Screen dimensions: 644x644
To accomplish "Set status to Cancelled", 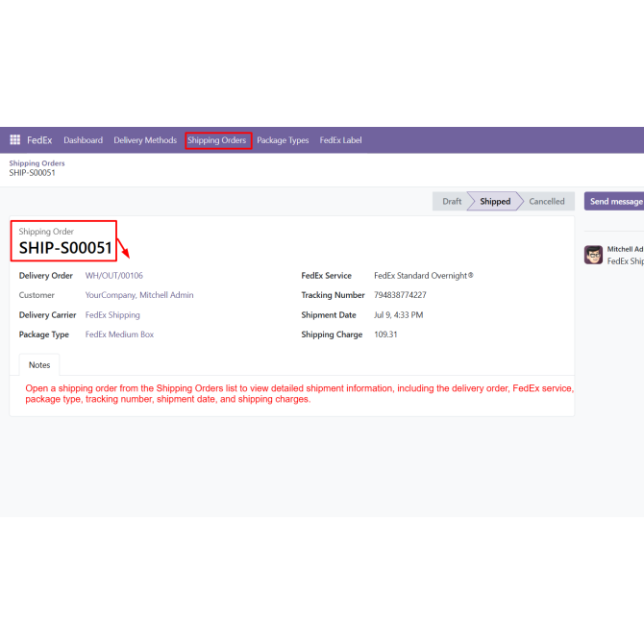I will coord(547,201).
